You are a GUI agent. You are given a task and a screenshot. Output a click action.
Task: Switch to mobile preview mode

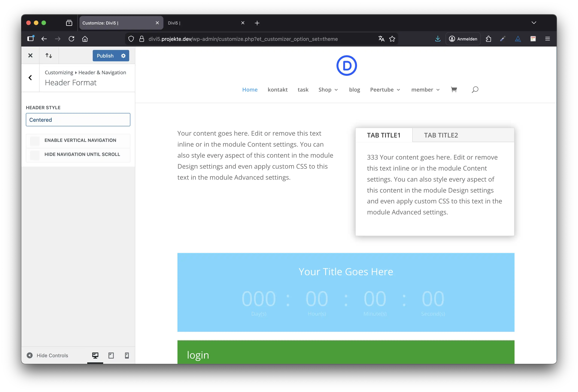pos(127,356)
